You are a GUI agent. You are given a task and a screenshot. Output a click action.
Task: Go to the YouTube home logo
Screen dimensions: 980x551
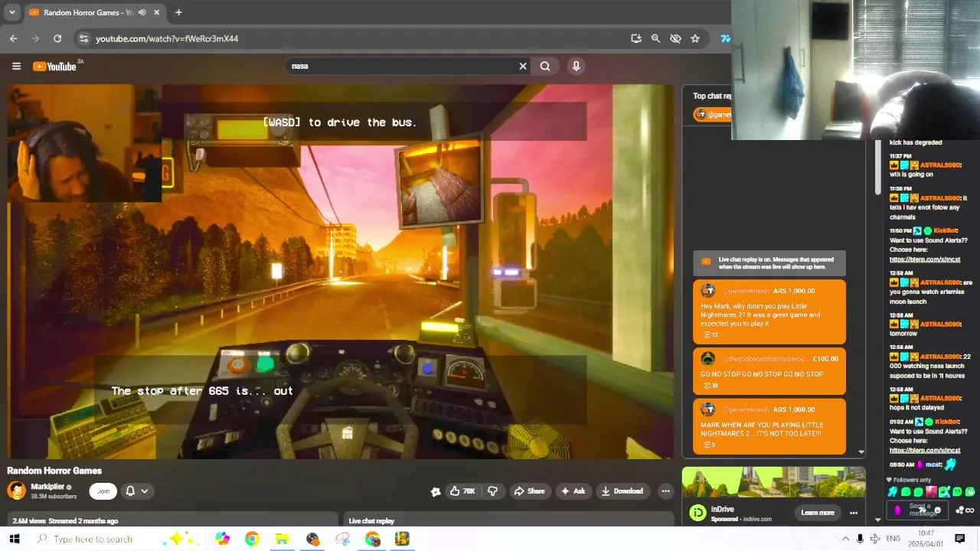click(54, 67)
